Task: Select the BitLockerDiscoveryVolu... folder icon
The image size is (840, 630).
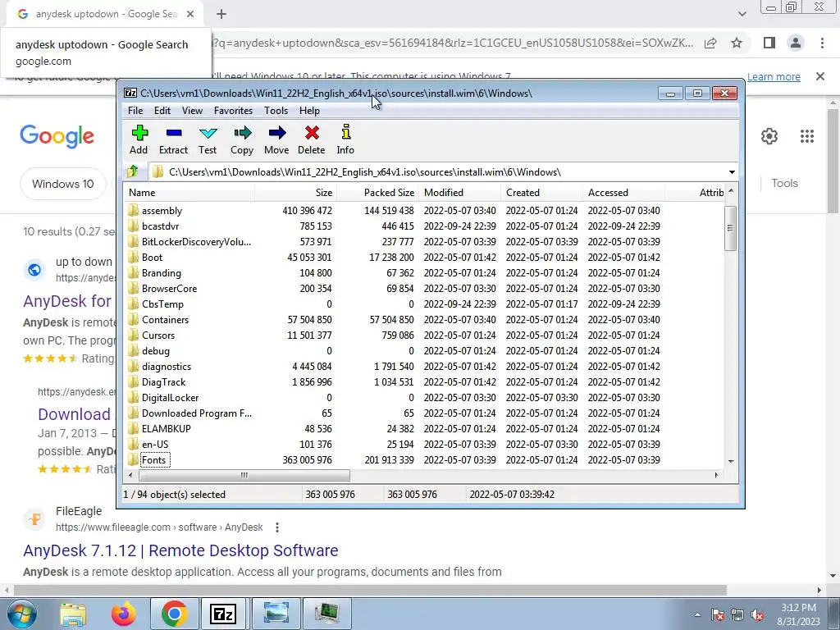Action: click(134, 241)
